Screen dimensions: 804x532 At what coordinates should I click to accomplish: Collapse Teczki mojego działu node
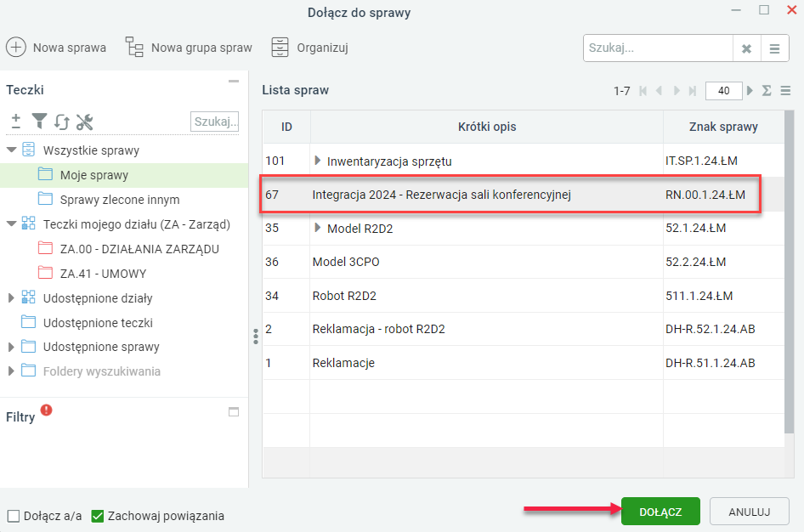(11, 224)
